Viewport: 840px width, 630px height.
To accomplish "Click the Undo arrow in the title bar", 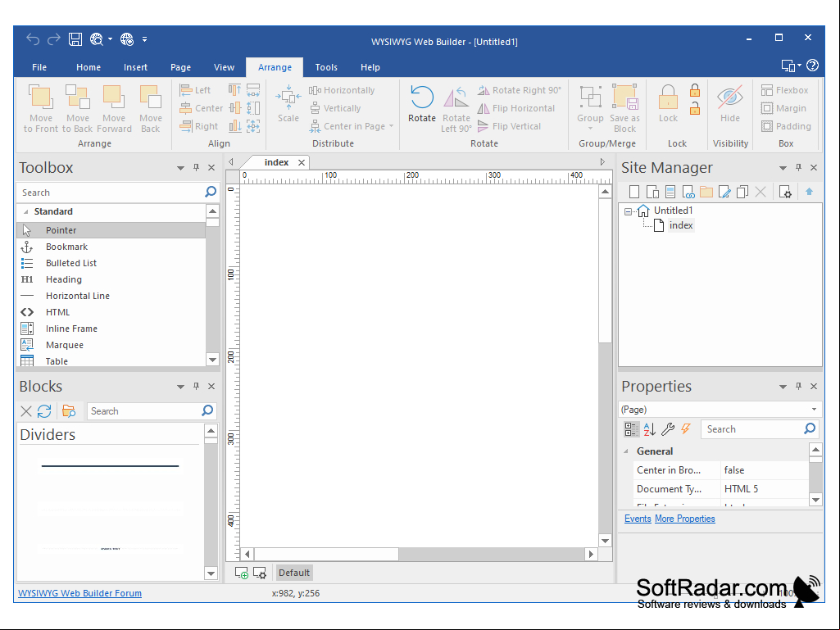I will (x=34, y=39).
